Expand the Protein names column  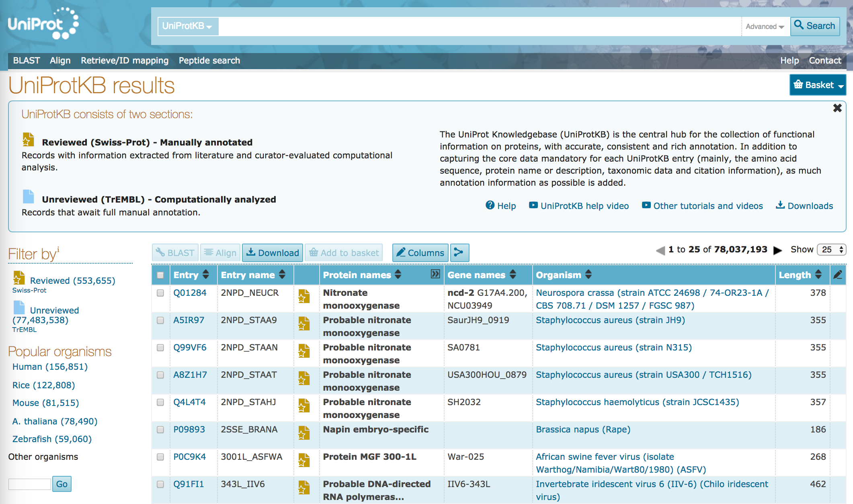435,274
